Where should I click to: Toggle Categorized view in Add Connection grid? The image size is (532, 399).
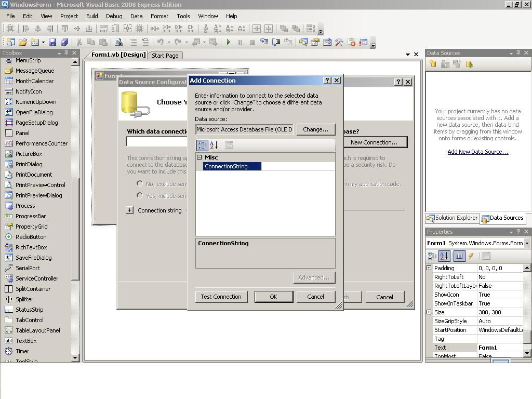point(202,145)
